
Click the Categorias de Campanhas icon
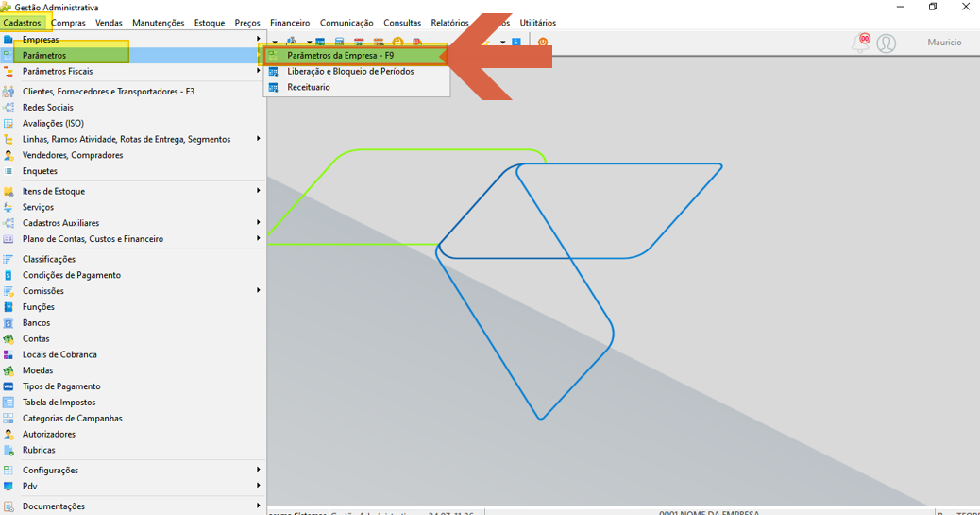[8, 418]
